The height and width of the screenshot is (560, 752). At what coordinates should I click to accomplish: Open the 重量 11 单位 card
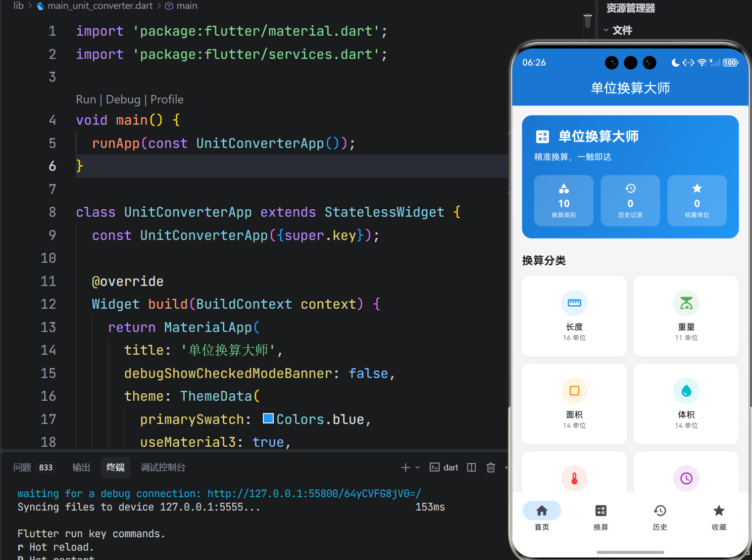(686, 316)
